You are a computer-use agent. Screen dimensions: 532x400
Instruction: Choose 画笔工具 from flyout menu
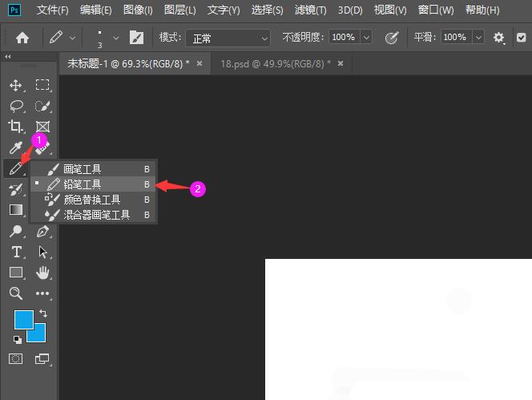[93, 169]
